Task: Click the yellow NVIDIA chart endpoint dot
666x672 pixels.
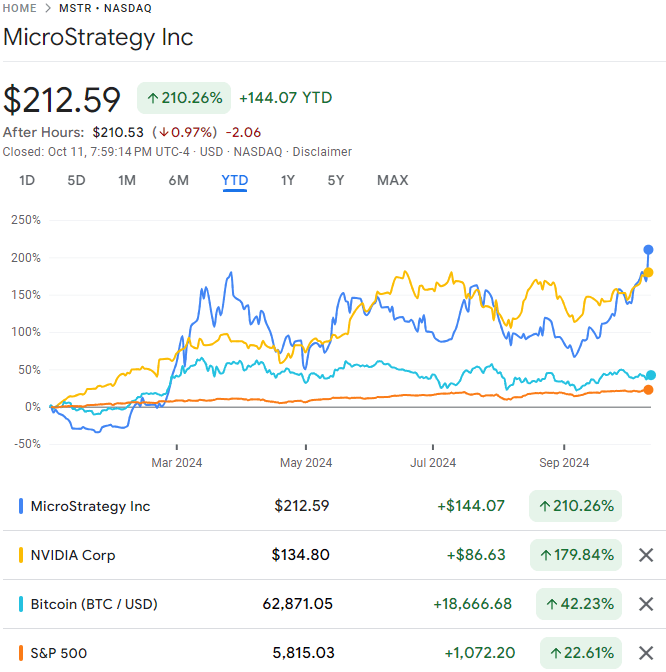Action: (x=648, y=272)
